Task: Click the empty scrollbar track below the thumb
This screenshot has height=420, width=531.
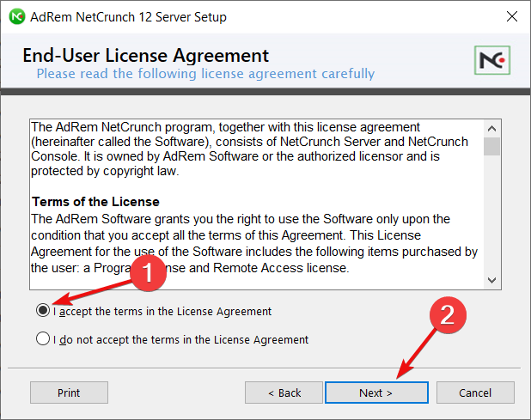Action: 491,214
